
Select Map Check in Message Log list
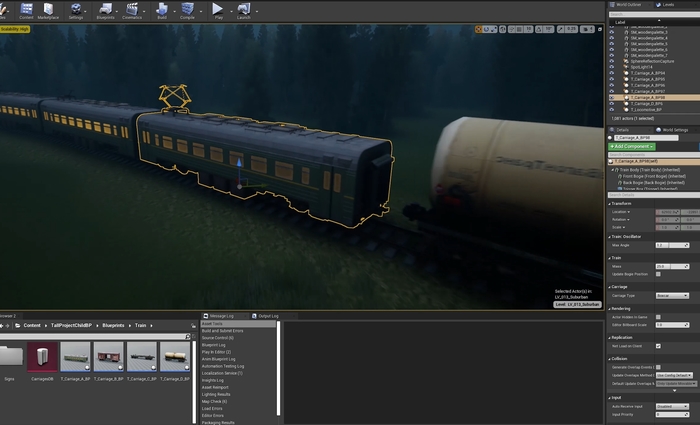[216, 401]
